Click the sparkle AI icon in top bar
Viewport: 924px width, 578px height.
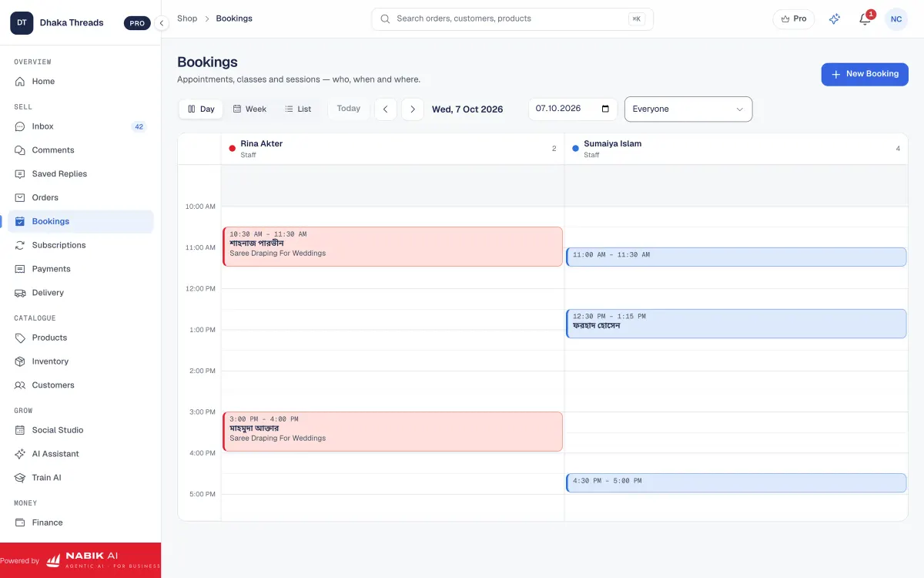[835, 19]
